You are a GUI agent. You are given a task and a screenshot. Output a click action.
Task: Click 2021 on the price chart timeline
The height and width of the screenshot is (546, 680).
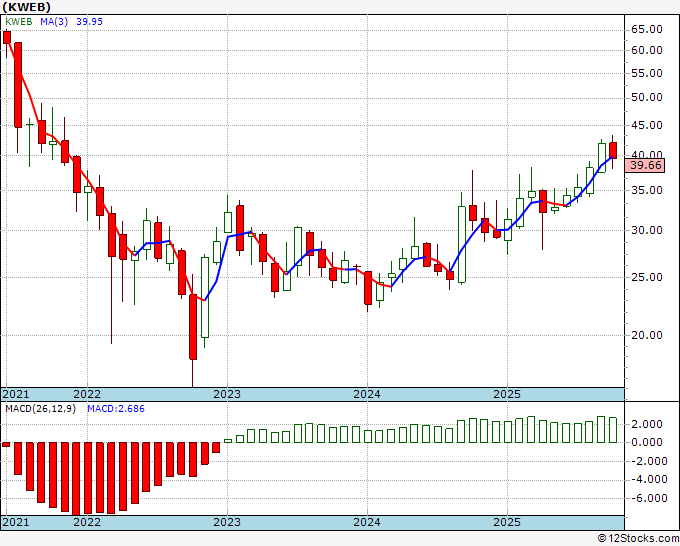pyautogui.click(x=16, y=394)
